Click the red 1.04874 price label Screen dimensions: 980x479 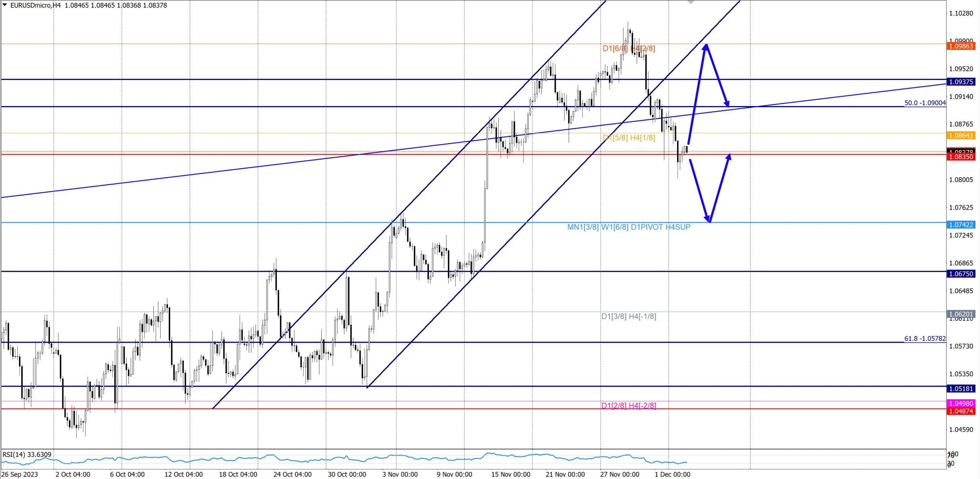click(x=960, y=411)
